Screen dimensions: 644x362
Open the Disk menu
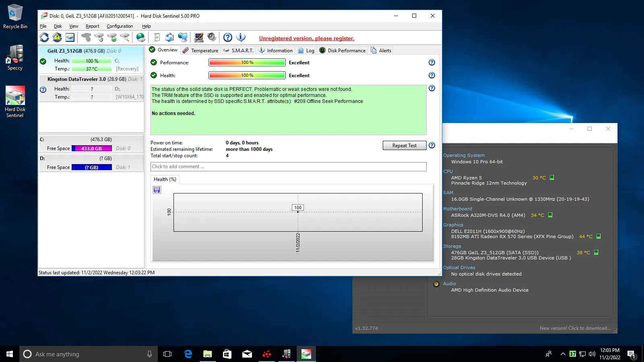(58, 26)
